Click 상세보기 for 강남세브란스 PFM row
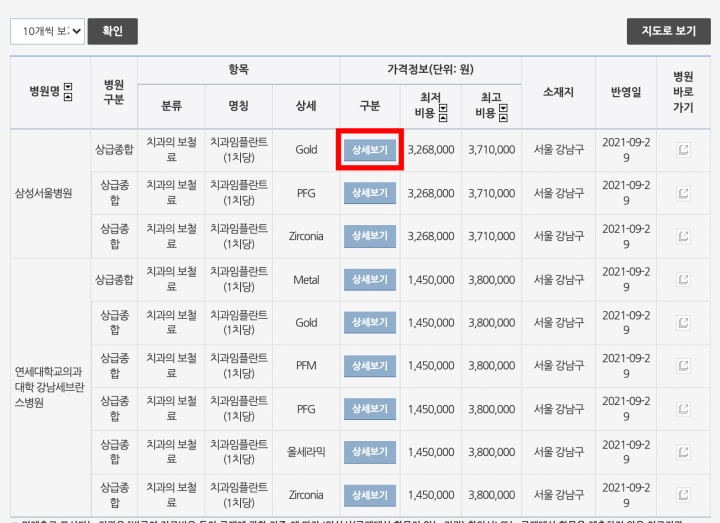 (x=370, y=366)
